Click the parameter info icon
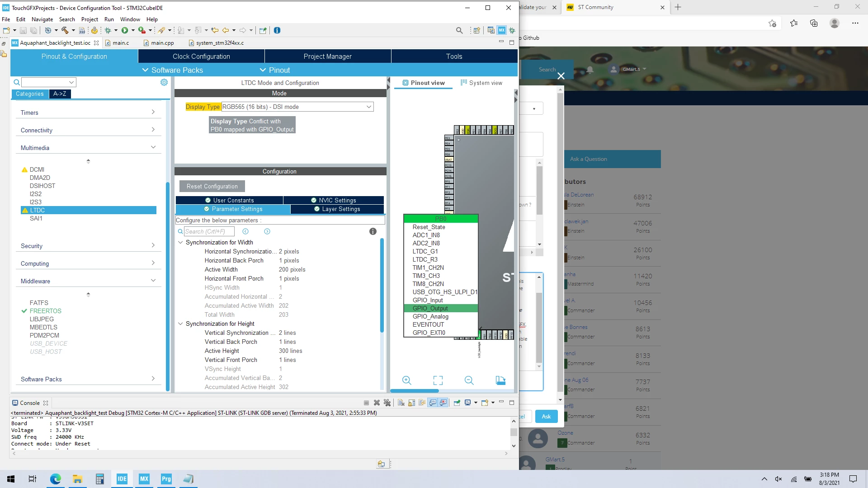 [x=373, y=231]
